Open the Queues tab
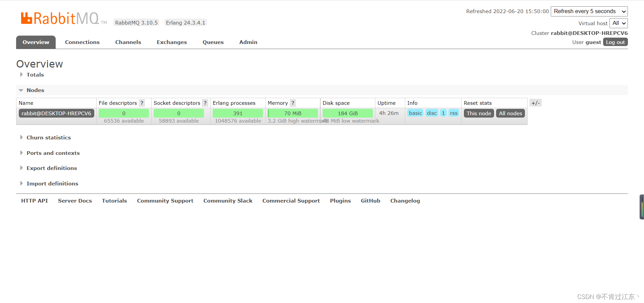Image resolution: width=644 pixels, height=303 pixels. [x=213, y=42]
